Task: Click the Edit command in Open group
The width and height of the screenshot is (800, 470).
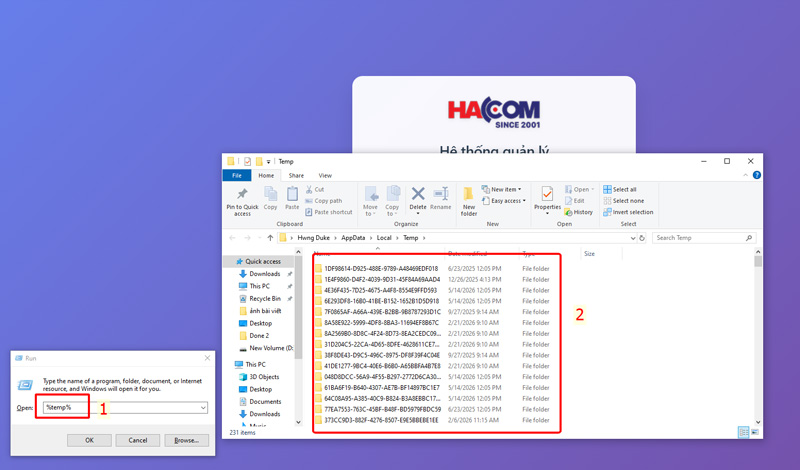Action: (x=574, y=201)
